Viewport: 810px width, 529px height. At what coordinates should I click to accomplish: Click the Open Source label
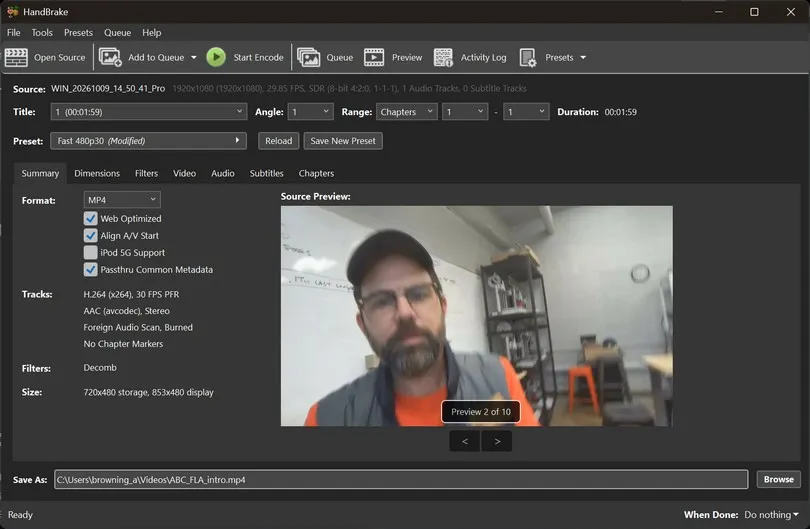click(x=59, y=57)
